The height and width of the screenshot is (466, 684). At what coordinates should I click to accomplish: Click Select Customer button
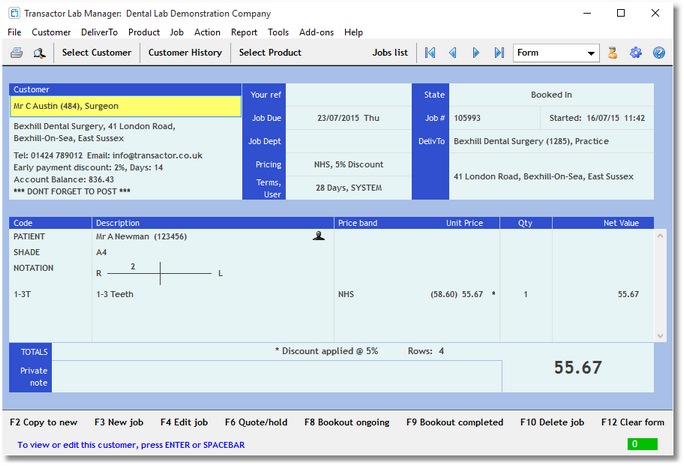point(96,53)
